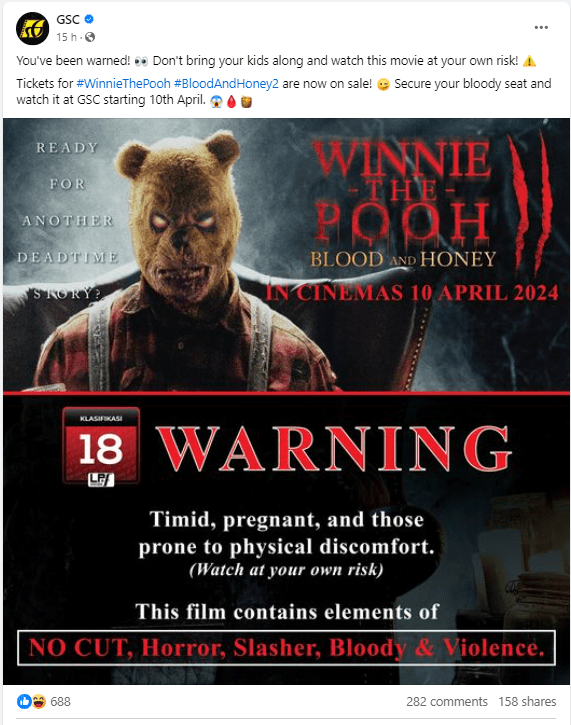Open the #WinnieThePooh hashtag
The height and width of the screenshot is (725, 571).
click(123, 84)
